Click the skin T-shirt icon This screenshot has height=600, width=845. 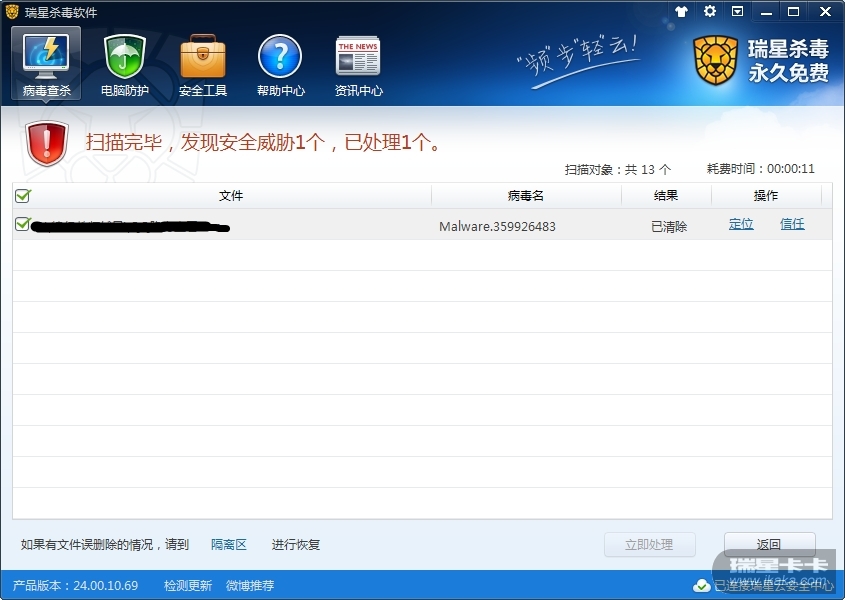coord(681,11)
